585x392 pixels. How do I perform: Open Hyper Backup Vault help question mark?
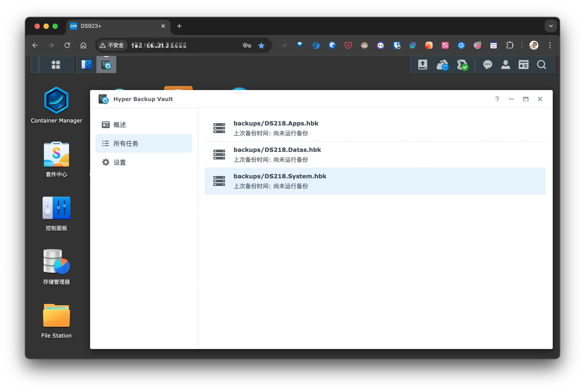coord(497,99)
